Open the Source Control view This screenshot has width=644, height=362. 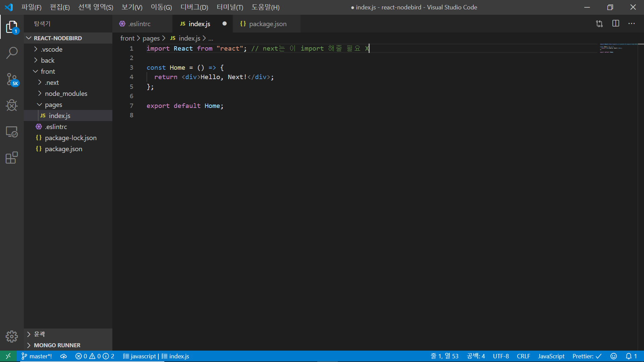(x=12, y=79)
